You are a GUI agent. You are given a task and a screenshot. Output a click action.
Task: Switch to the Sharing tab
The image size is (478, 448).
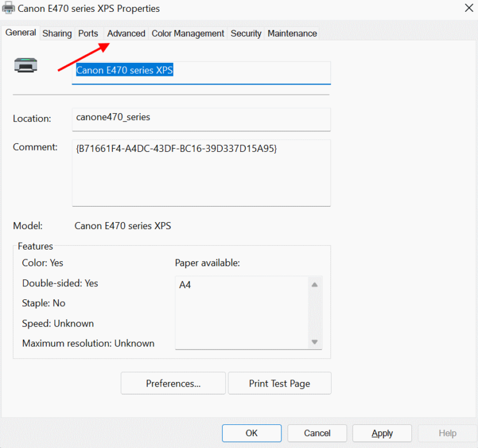57,34
